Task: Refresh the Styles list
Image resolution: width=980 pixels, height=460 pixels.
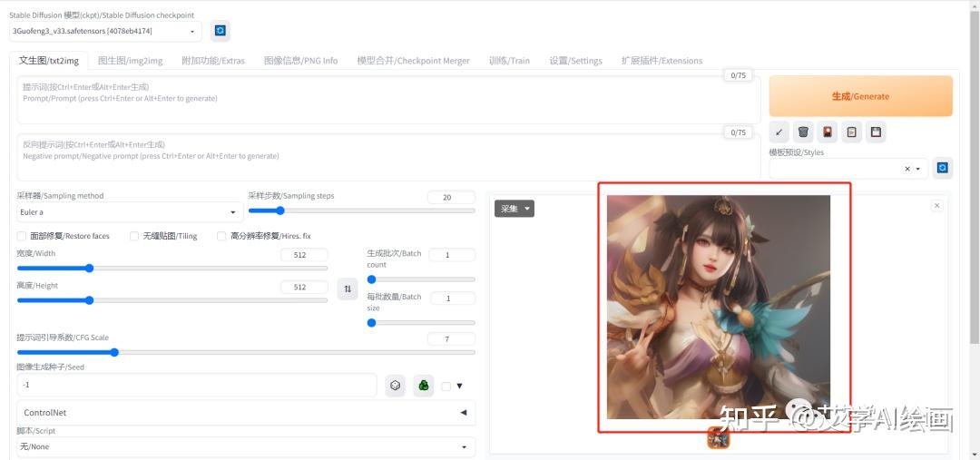Action: (x=943, y=168)
